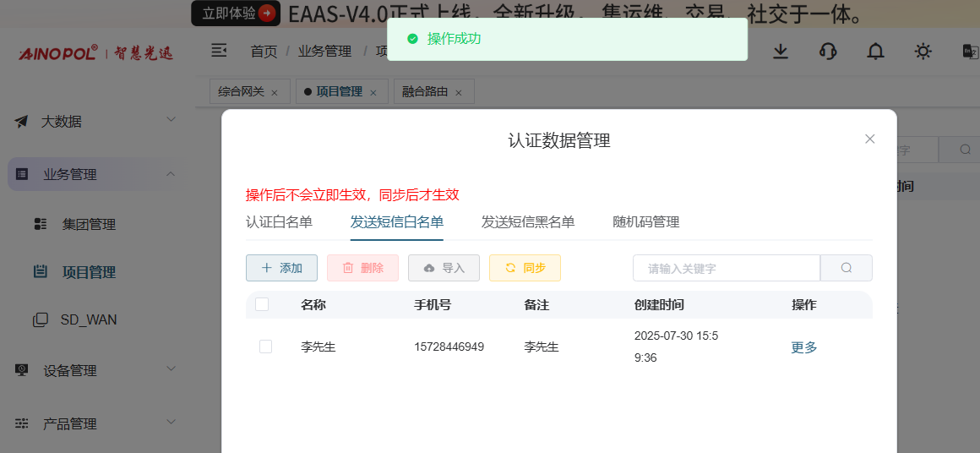This screenshot has width=980, height=453.
Task: Close the 融合路由 tab
Action: point(459,92)
